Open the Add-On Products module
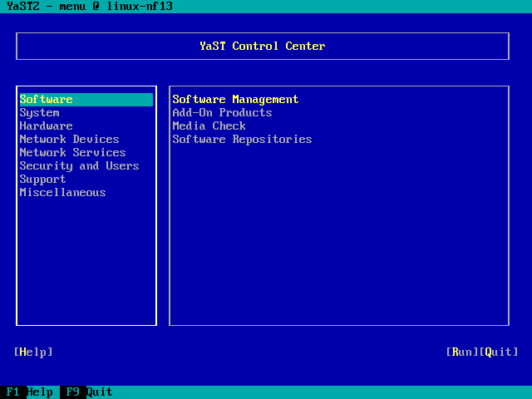532x399 pixels. coord(222,113)
